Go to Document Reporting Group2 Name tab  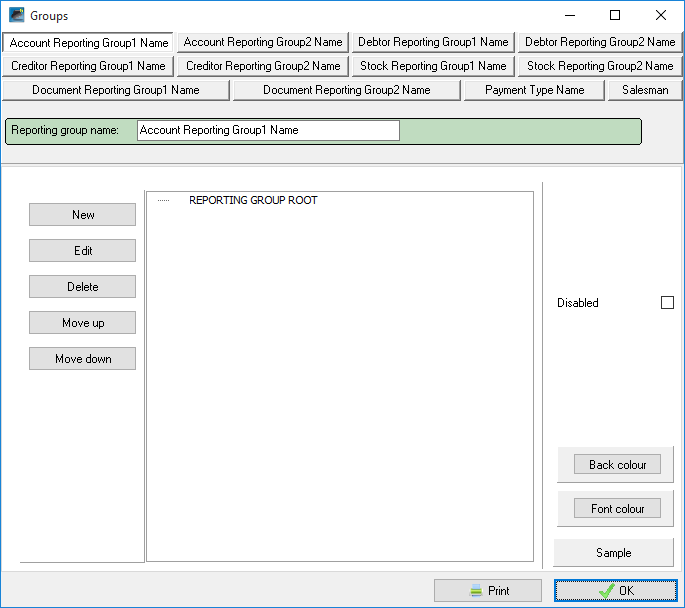point(346,90)
